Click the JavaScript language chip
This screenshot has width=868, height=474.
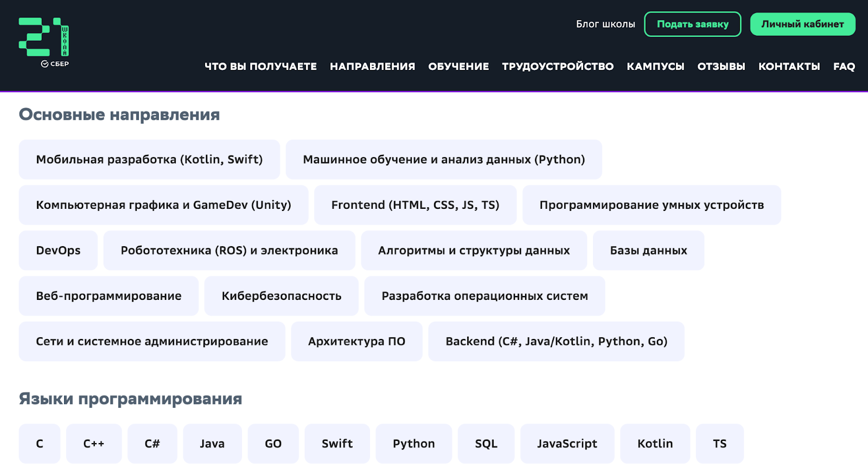pos(567,444)
